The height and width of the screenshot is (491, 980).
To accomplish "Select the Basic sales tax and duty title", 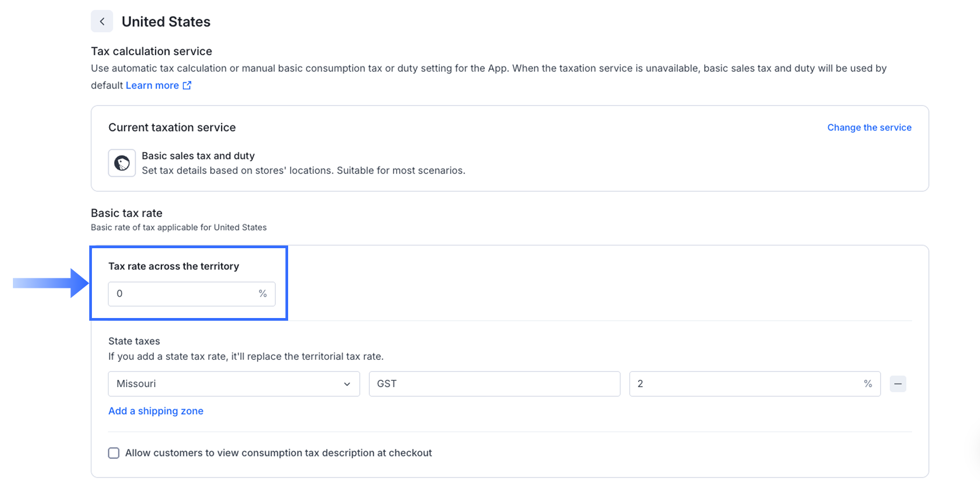I will [x=198, y=156].
